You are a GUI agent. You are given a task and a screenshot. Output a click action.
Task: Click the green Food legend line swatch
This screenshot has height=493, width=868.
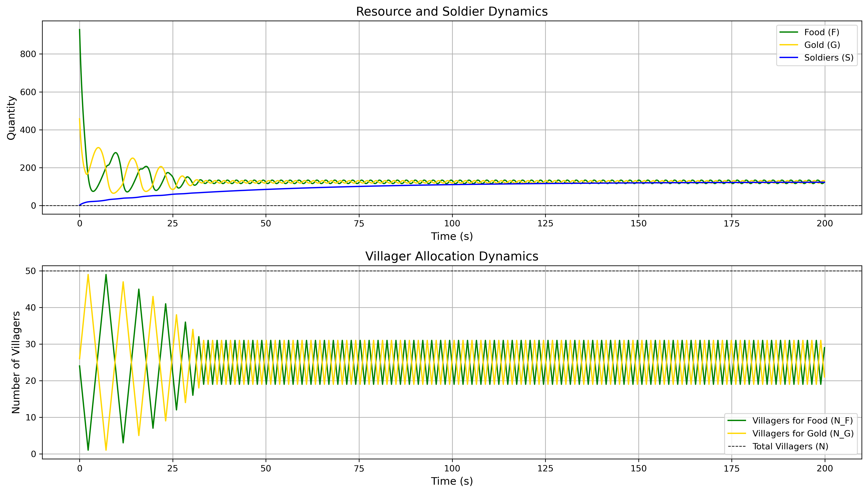click(789, 32)
